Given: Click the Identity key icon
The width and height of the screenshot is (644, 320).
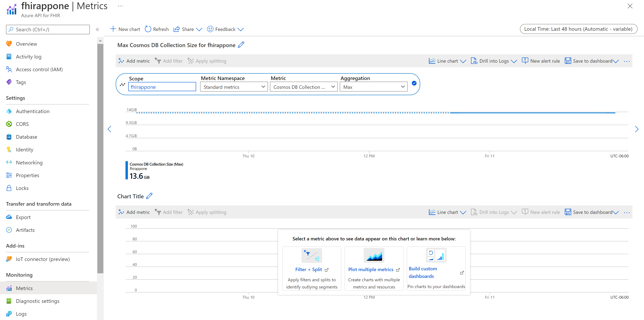Looking at the screenshot, I should pyautogui.click(x=9, y=149).
